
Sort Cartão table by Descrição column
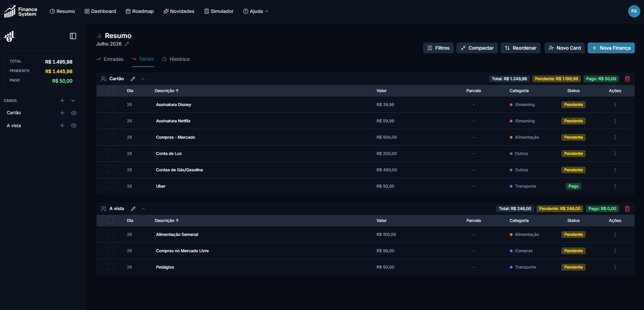[x=167, y=91]
